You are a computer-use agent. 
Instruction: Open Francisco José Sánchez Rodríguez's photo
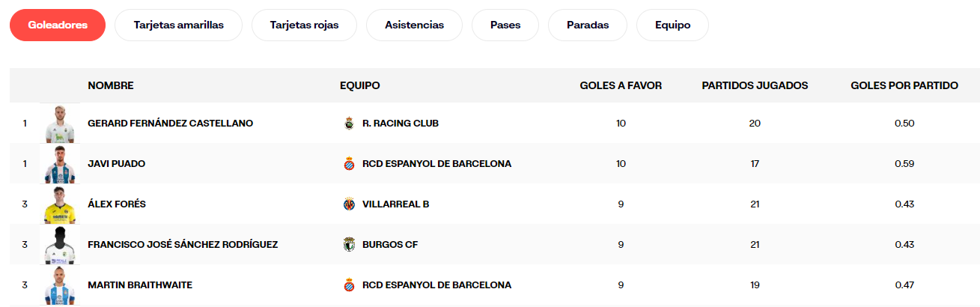tap(59, 245)
